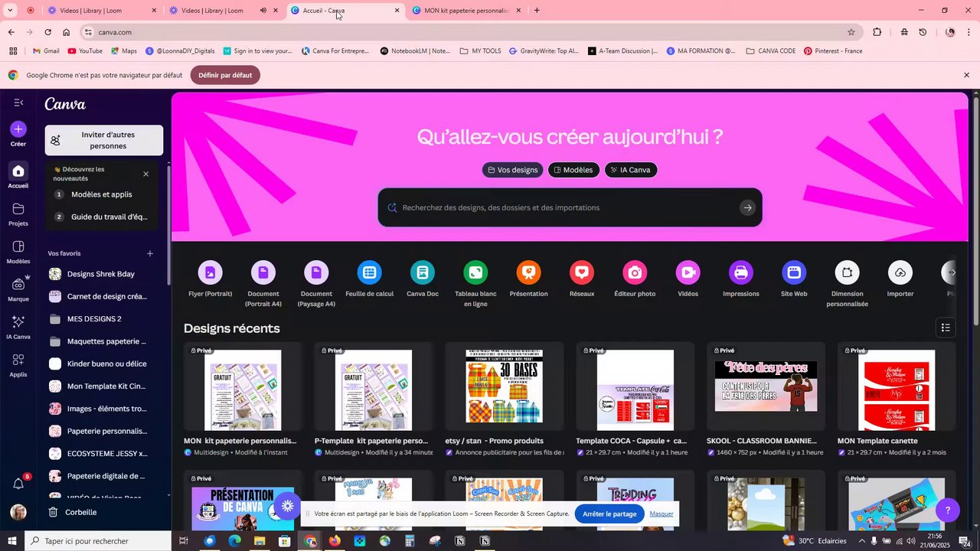This screenshot has width=980, height=551.
Task: Open Guide du travail d'équipe item
Action: pyautogui.click(x=102, y=217)
